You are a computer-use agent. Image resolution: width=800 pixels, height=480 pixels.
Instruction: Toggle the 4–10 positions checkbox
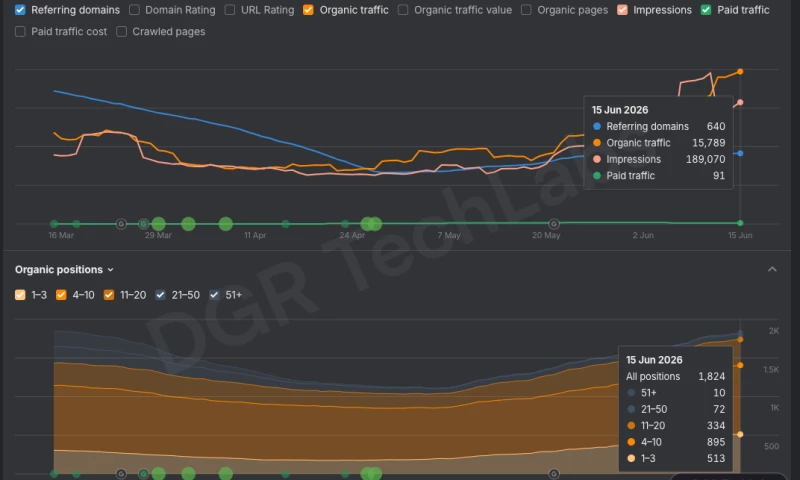pos(61,295)
